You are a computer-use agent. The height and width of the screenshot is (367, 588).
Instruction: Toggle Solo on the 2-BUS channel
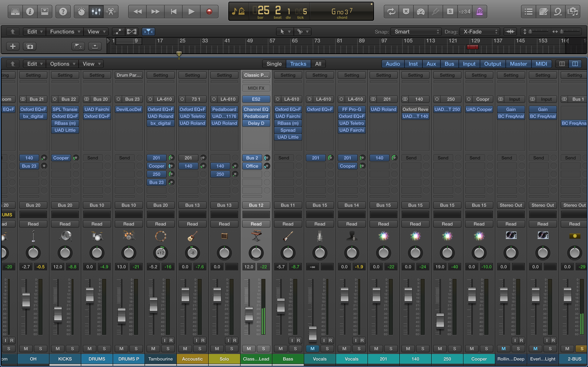(582, 349)
